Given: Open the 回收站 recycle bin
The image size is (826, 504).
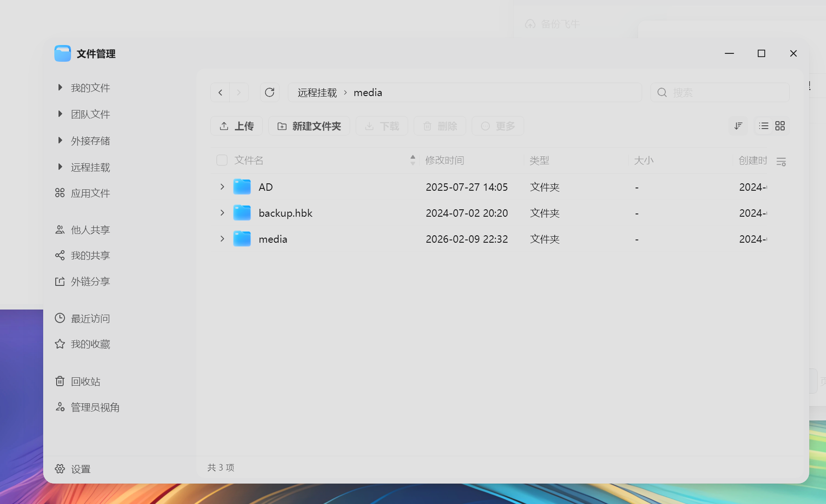Looking at the screenshot, I should [85, 381].
